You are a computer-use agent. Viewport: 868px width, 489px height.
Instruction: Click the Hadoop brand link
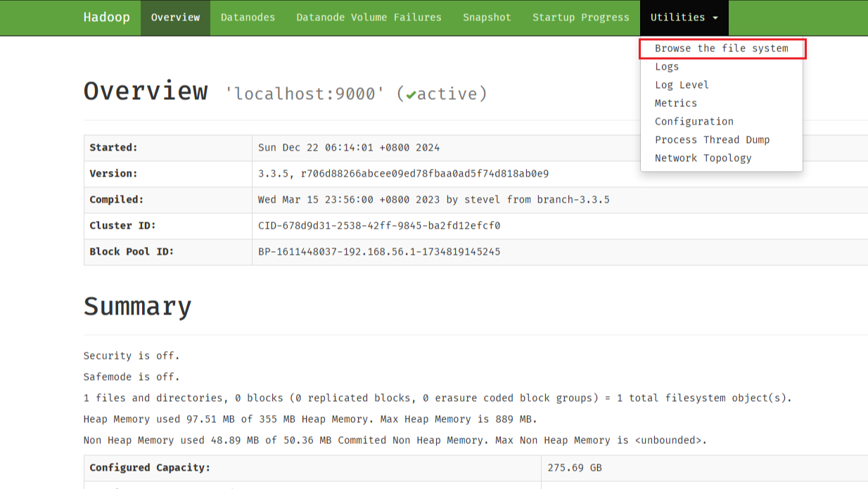[106, 18]
